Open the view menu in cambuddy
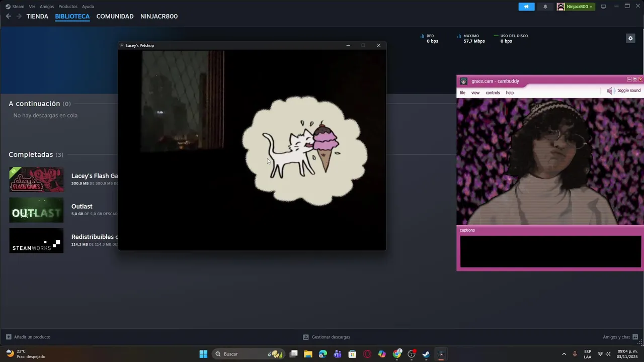This screenshot has width=644, height=362. [475, 93]
